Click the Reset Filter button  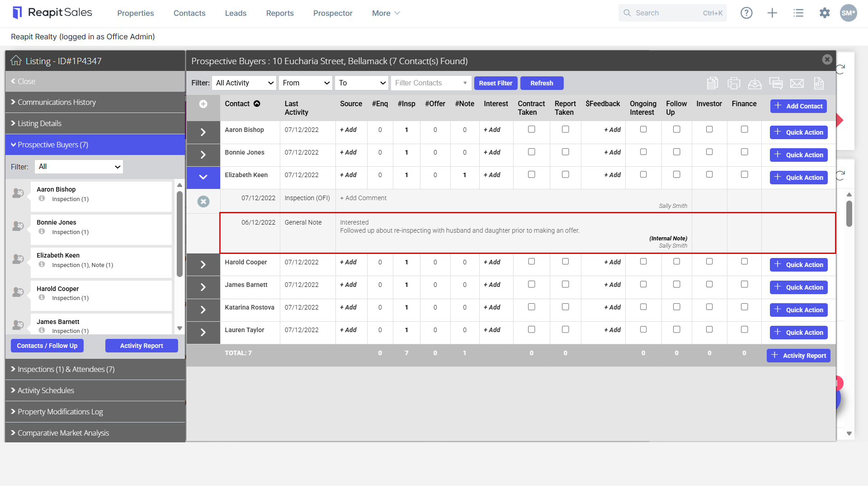[495, 83]
